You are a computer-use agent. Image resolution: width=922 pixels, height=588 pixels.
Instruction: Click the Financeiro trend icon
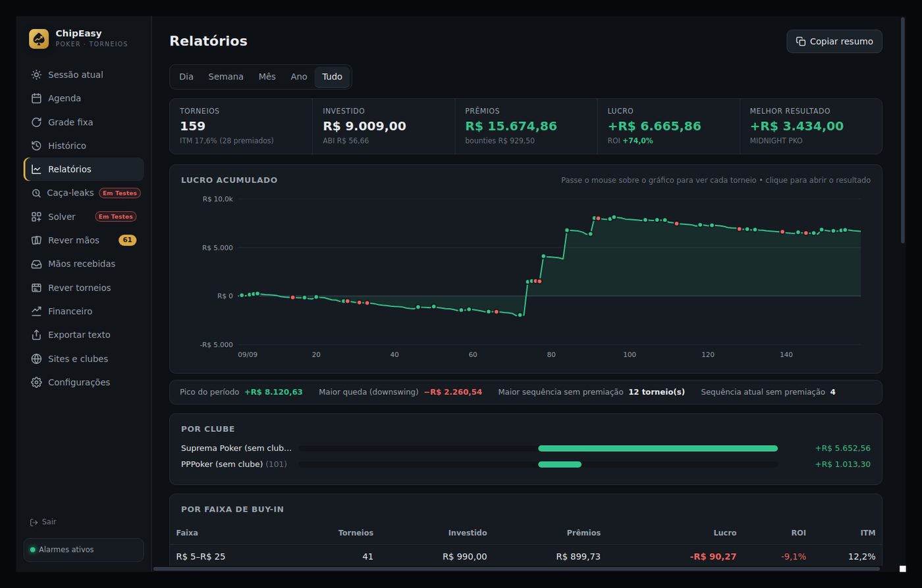pyautogui.click(x=36, y=311)
